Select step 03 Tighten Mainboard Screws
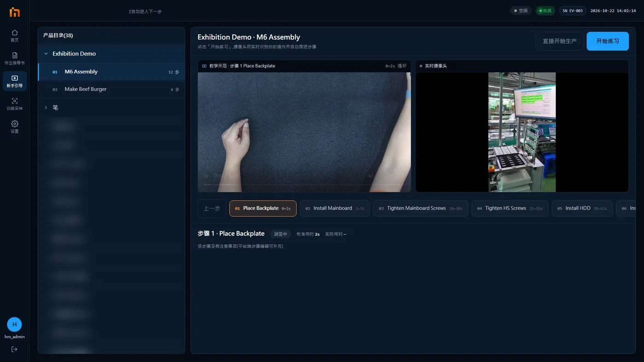Image resolution: width=644 pixels, height=362 pixels. point(420,208)
